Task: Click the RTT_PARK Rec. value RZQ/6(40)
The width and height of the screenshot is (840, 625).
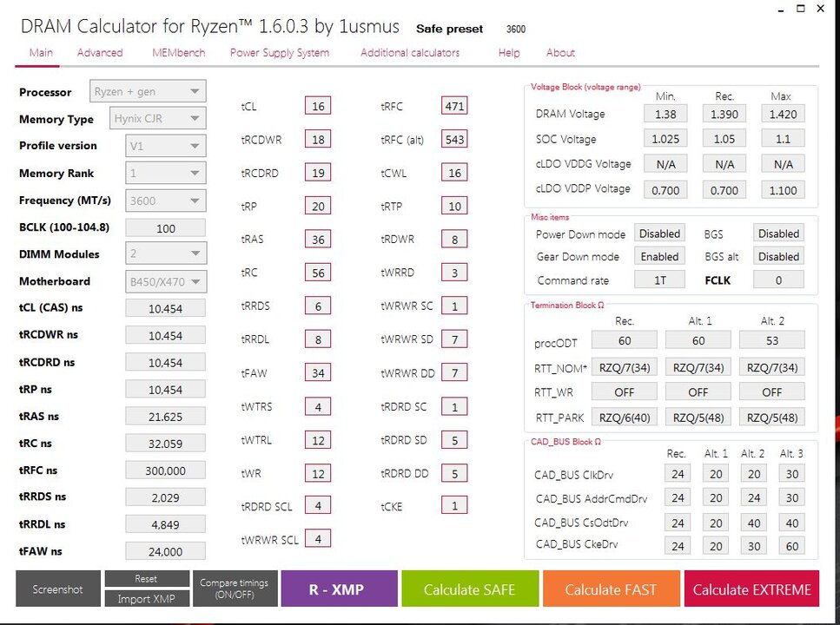Action: pyautogui.click(x=624, y=418)
